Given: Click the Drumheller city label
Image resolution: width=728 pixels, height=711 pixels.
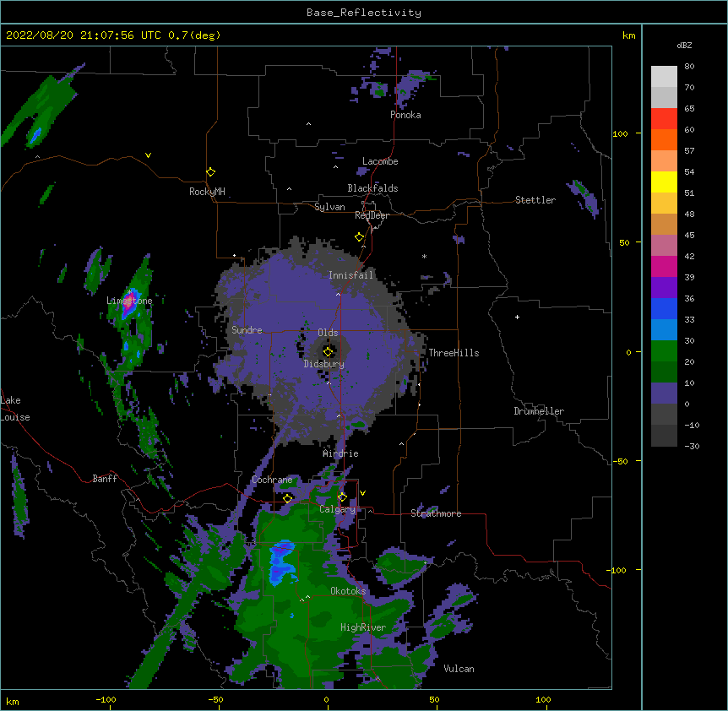Looking at the screenshot, I should 539,411.
